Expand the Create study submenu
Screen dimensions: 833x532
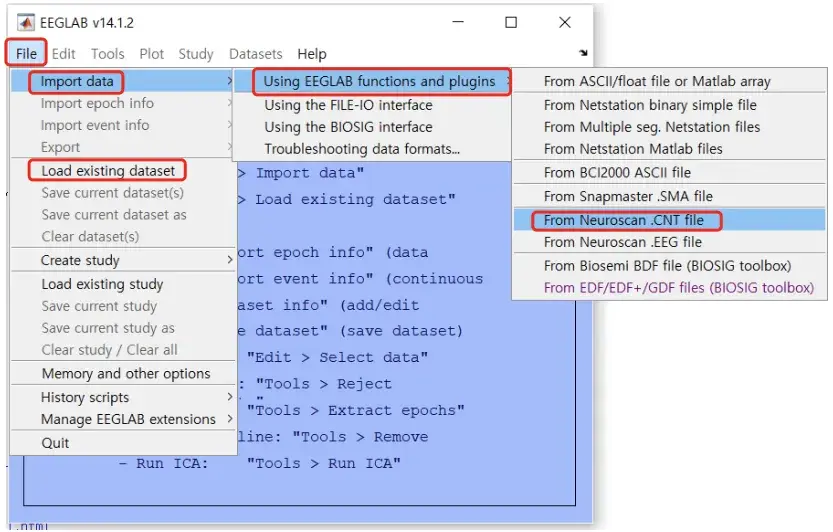coord(80,260)
